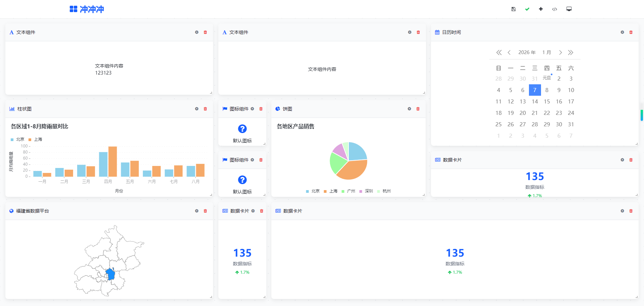Click the 冲冲冲 logo title
Viewport: 644px width, 306px height.
click(87, 9)
